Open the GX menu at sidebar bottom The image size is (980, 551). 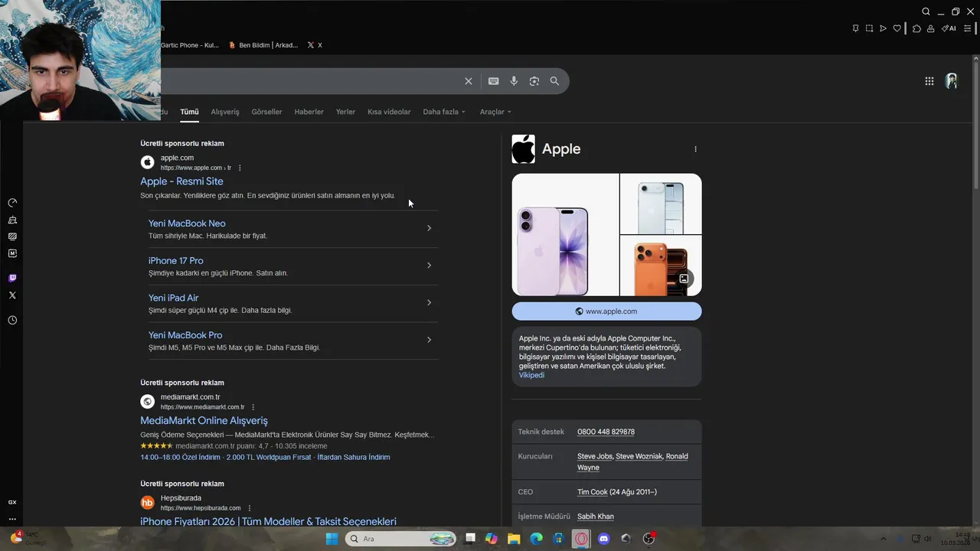(x=12, y=502)
